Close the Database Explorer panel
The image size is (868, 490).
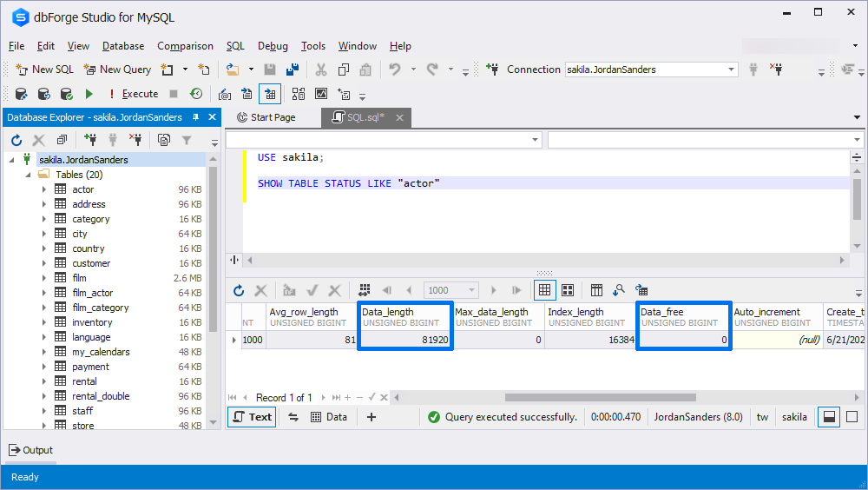tap(212, 117)
